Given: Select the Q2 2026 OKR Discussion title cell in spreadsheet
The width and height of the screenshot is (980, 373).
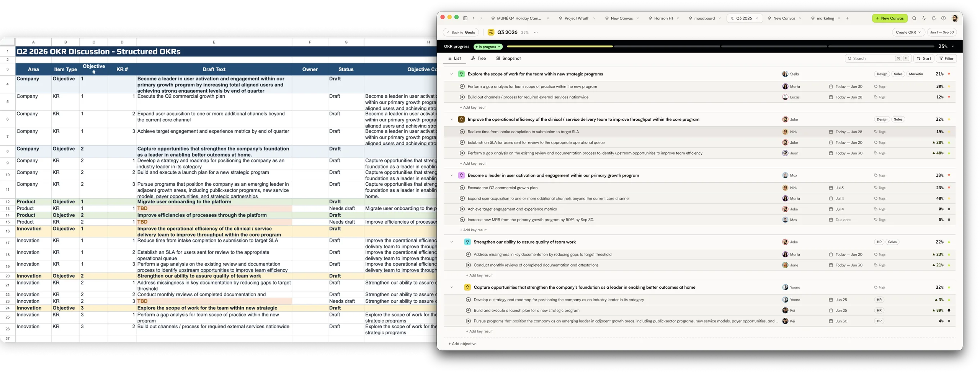Looking at the screenshot, I should [226, 51].
